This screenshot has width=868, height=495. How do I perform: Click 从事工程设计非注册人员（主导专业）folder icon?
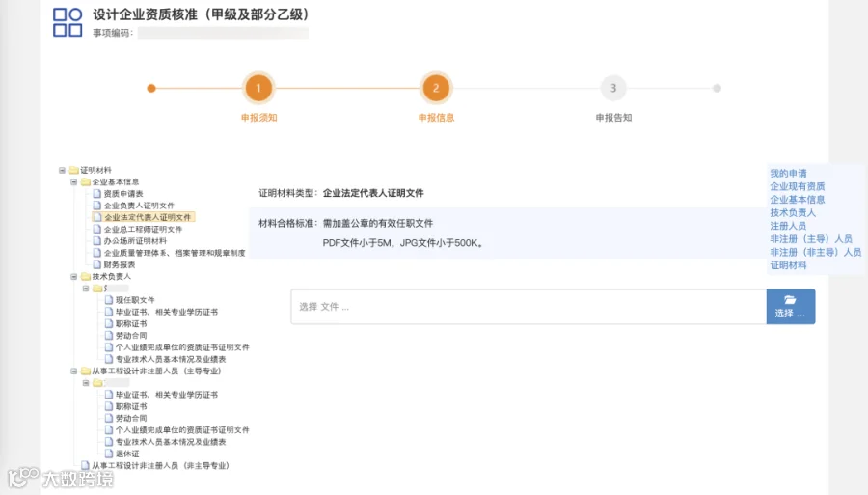pyautogui.click(x=85, y=371)
